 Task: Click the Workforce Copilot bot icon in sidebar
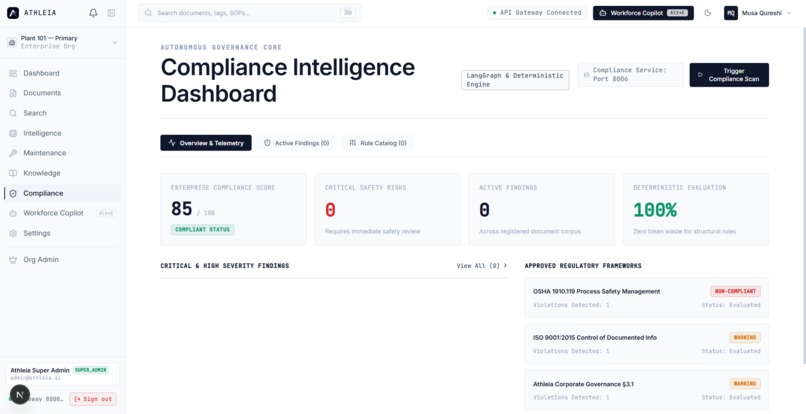13,213
